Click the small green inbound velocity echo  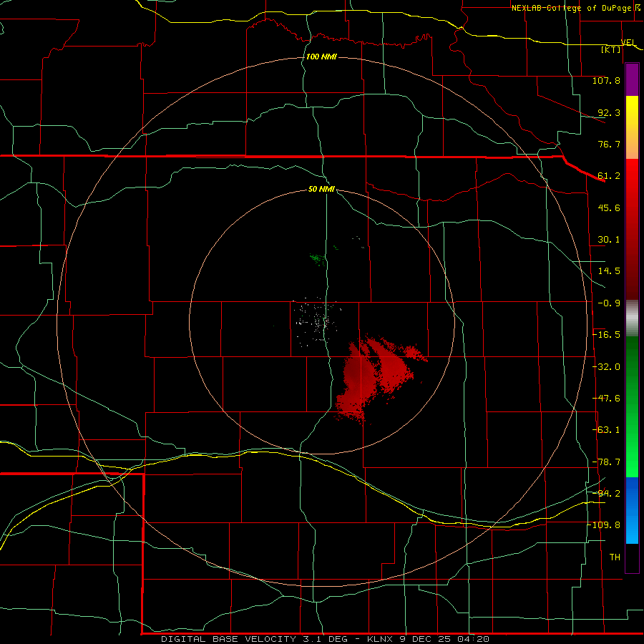tap(318, 260)
